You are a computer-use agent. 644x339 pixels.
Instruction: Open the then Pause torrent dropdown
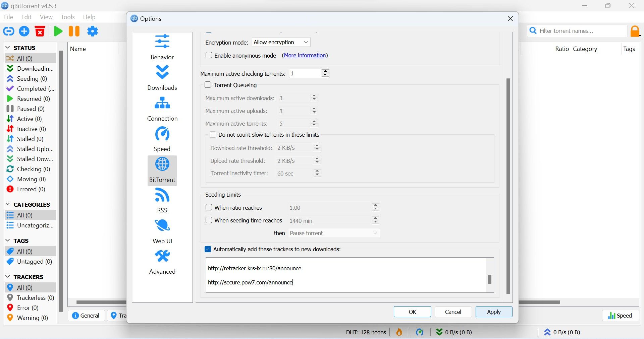334,233
